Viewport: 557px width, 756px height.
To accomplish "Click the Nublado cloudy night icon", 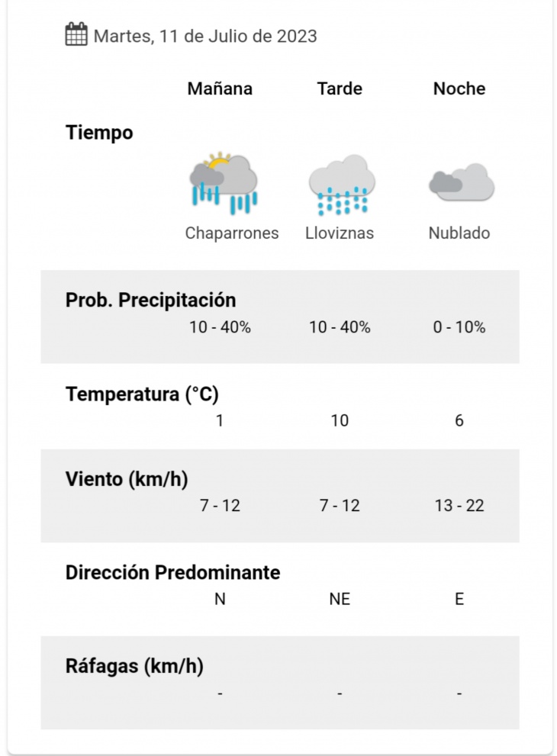I will 462,182.
